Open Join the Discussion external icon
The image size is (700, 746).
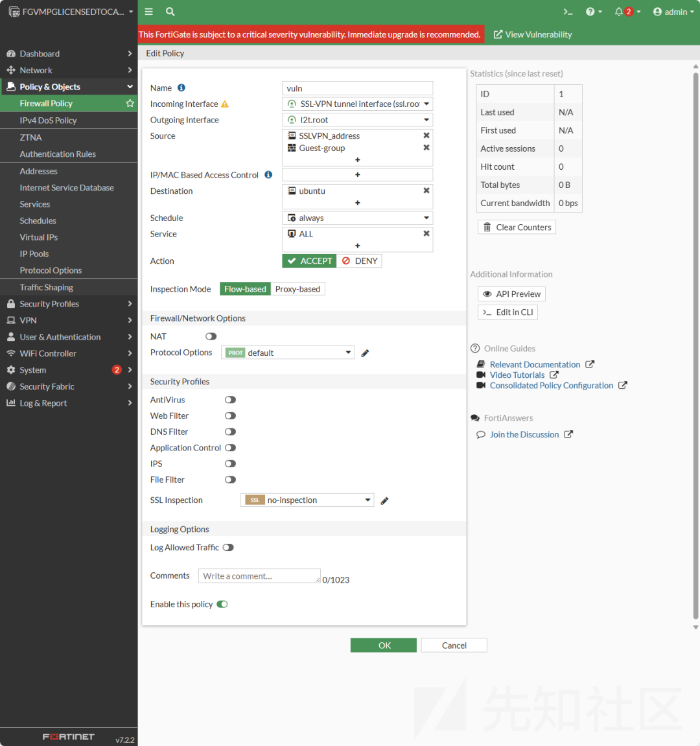coord(568,434)
